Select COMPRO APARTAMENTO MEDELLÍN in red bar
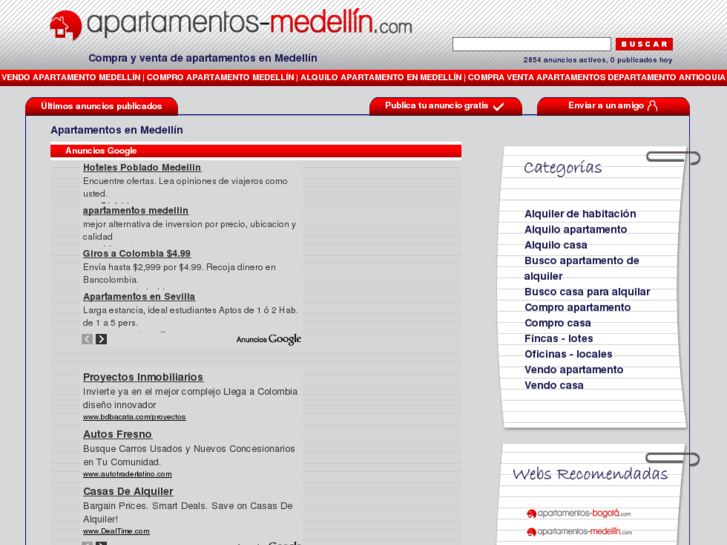Screen dimensions: 727x545 (220, 77)
